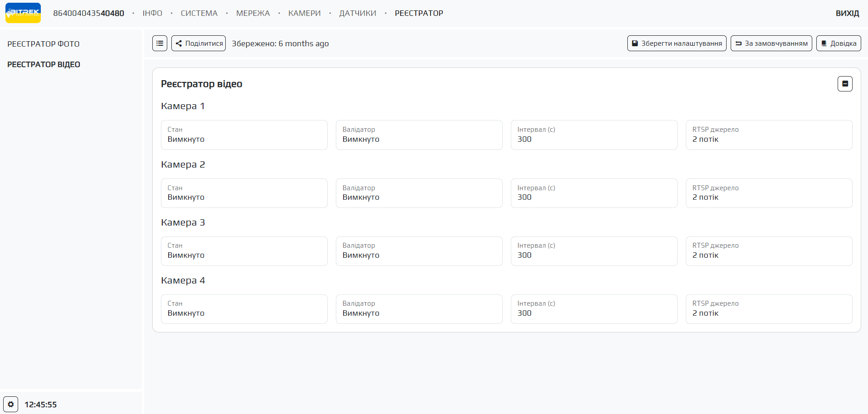
Task: Open Камера 1 Стан dropdown
Action: click(244, 135)
